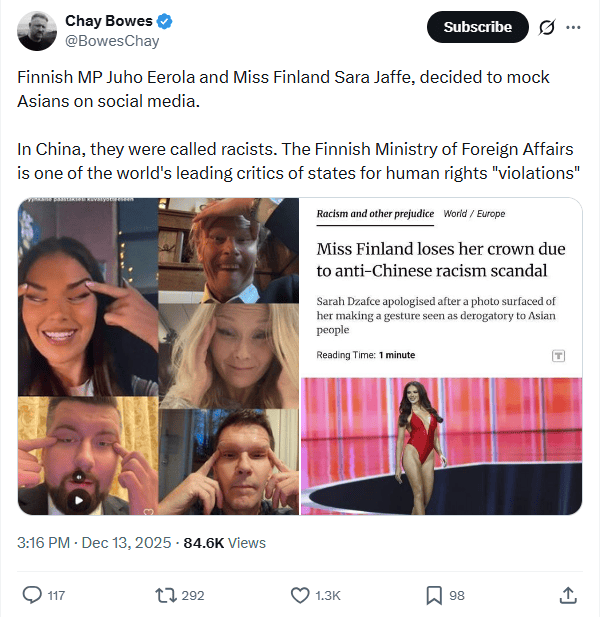Play the video in the collage image
Image resolution: width=603 pixels, height=617 pixels.
click(x=79, y=500)
